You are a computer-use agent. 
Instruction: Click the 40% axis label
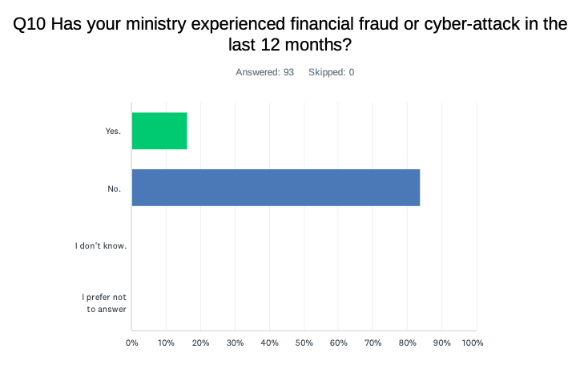[x=270, y=343]
